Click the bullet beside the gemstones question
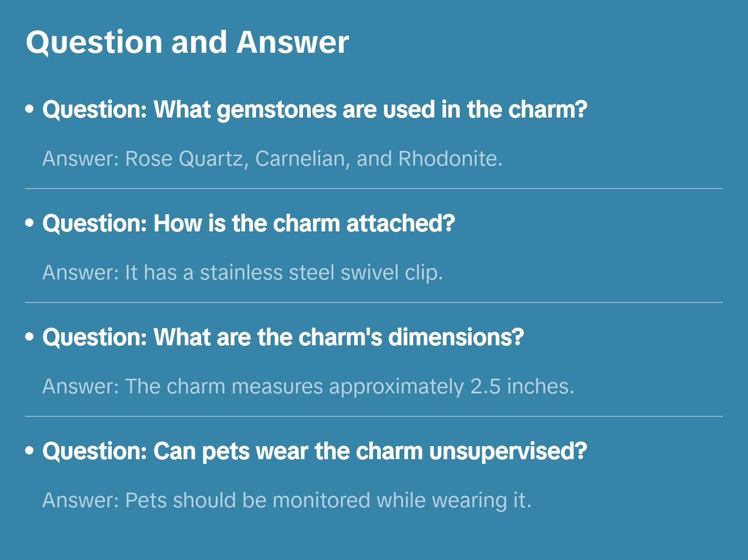Viewport: 748px width, 560px height. click(30, 109)
